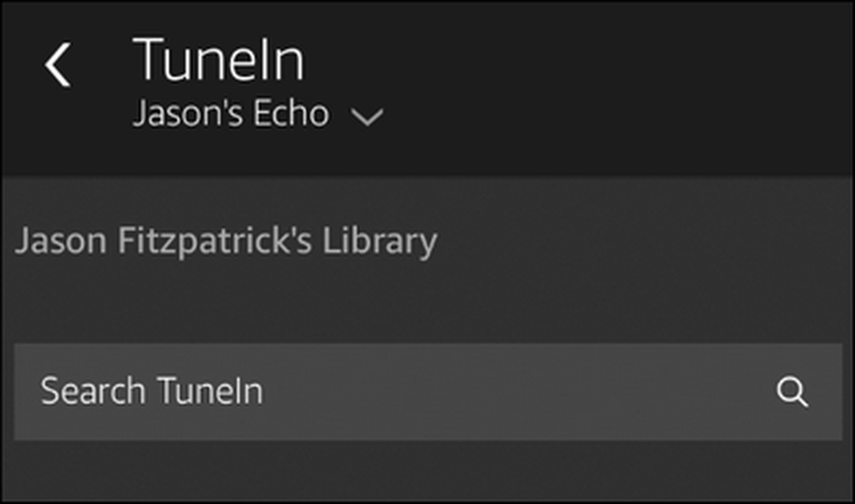The image size is (855, 504).
Task: Focus the Search TuneIn input field
Action: pyautogui.click(x=428, y=391)
